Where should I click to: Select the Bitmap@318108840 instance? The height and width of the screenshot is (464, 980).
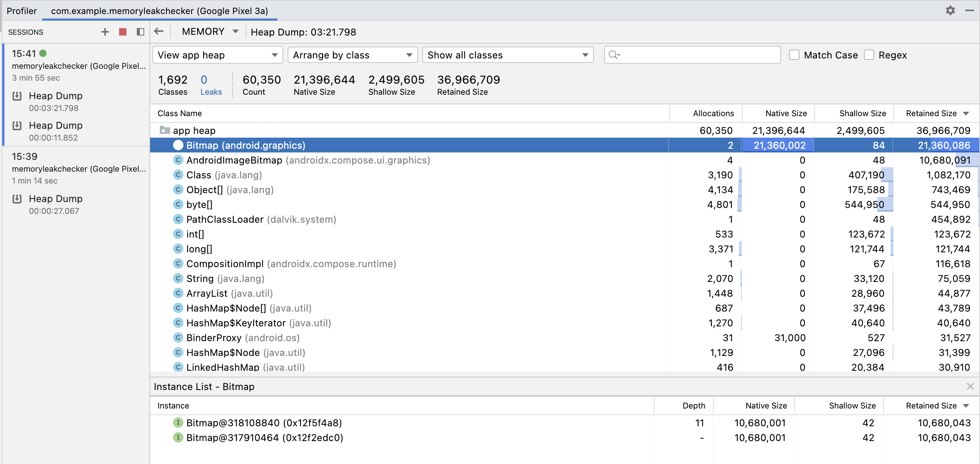tap(264, 423)
